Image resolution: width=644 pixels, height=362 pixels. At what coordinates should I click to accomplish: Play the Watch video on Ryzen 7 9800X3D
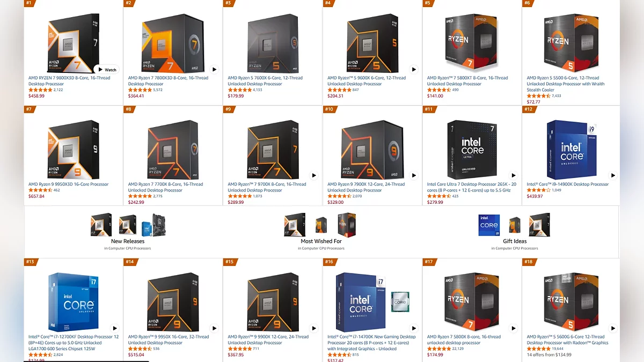tap(106, 70)
